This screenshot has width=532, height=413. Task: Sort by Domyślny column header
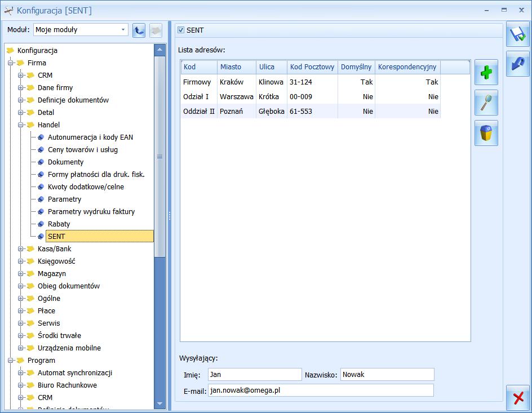click(x=356, y=67)
